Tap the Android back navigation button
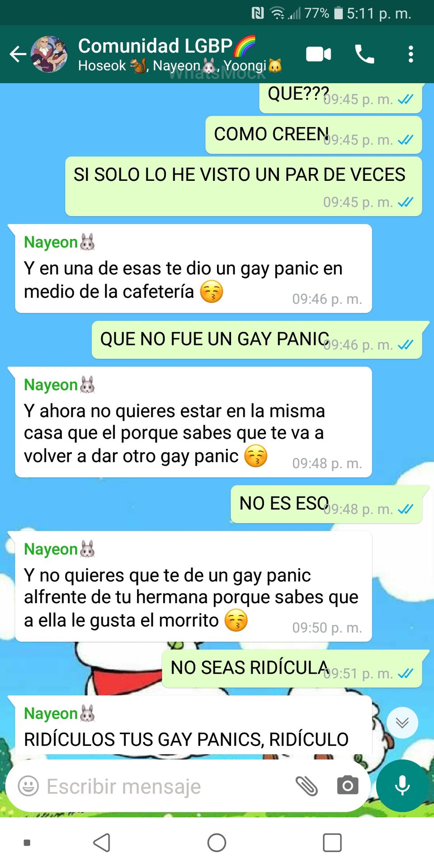 102,843
